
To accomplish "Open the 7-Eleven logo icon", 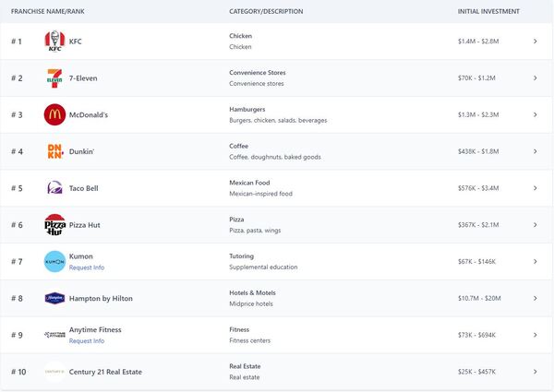I will (x=54, y=78).
